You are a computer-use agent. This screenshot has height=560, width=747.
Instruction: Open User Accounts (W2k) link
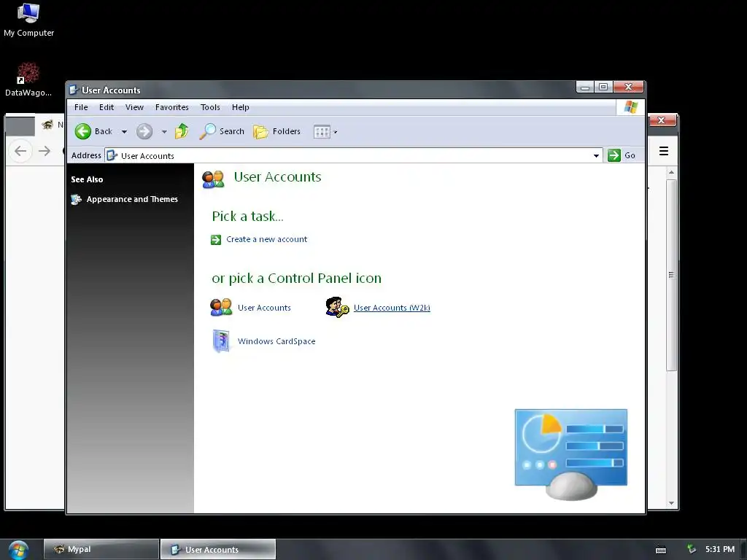pos(392,308)
